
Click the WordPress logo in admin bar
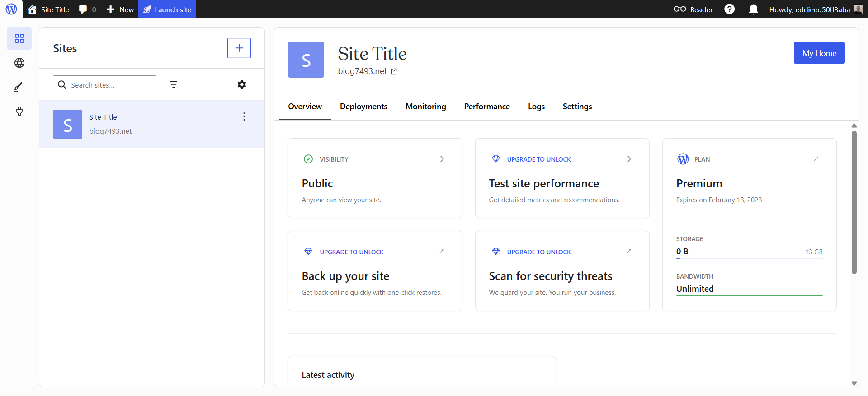[x=11, y=9]
